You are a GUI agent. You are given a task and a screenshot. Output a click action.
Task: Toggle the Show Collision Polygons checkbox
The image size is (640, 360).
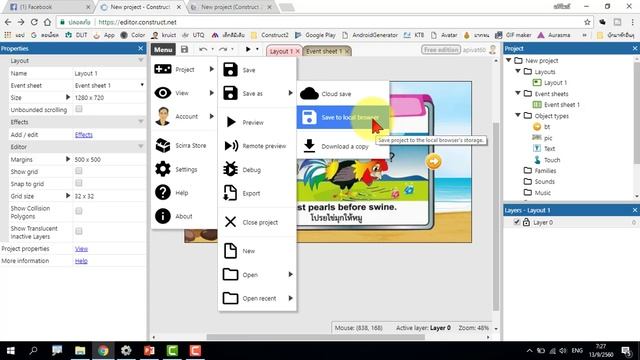[x=79, y=211]
